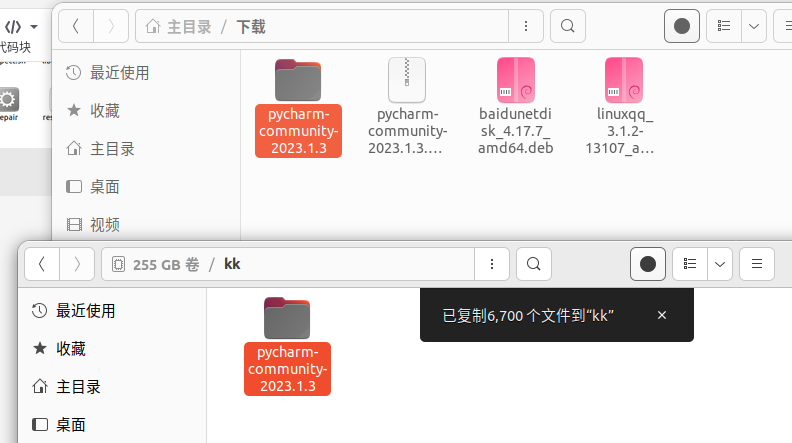Click the search icon in kk window
792x443 pixels.
533,264
